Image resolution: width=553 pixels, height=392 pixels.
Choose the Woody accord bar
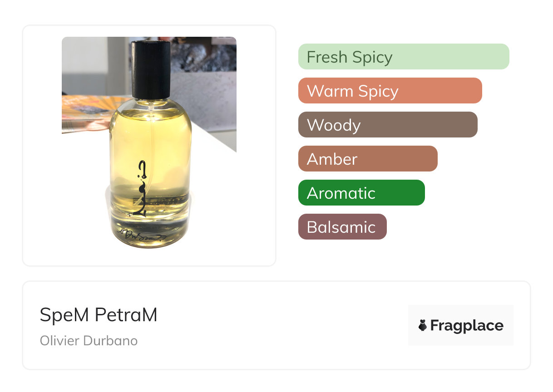tap(388, 125)
